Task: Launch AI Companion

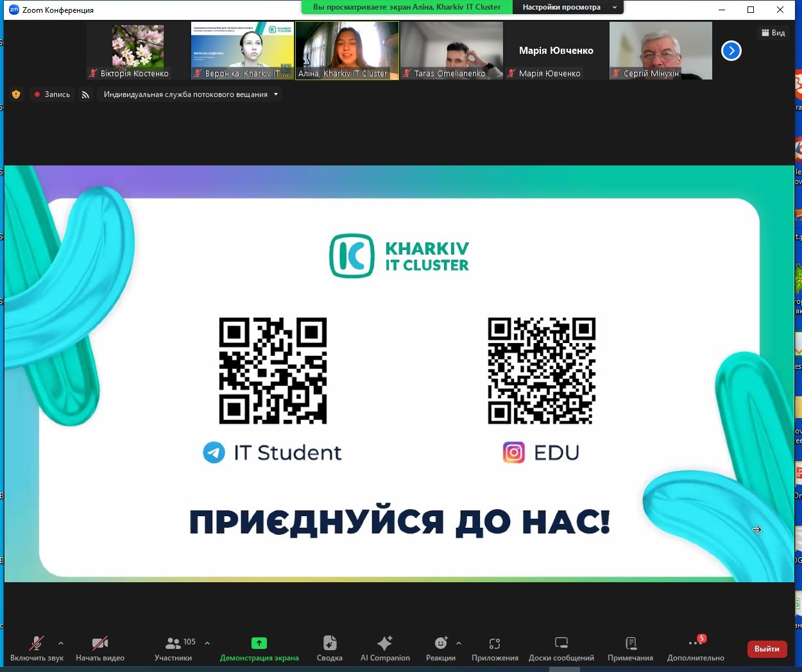Action: tap(385, 648)
